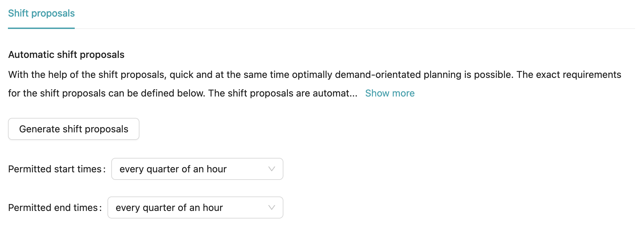Open the Permitted end times dropdown
644x233 pixels.
pos(195,207)
